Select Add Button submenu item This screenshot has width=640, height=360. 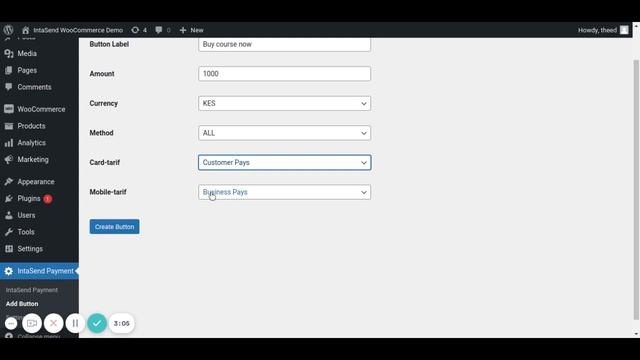tap(22, 304)
